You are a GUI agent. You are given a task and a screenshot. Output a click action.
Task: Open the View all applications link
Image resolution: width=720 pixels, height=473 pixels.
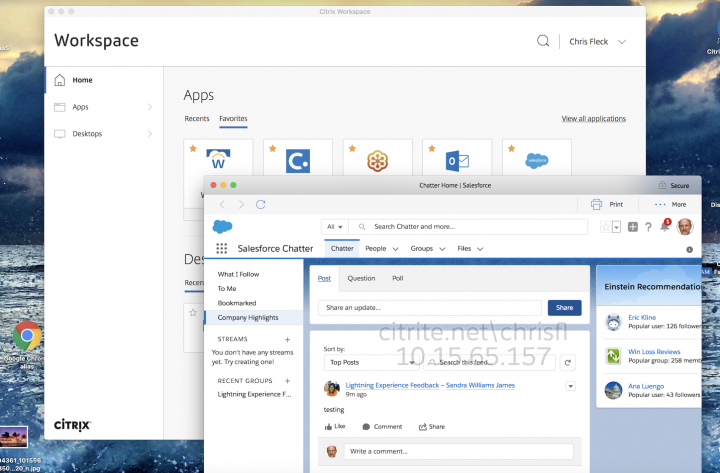click(593, 118)
